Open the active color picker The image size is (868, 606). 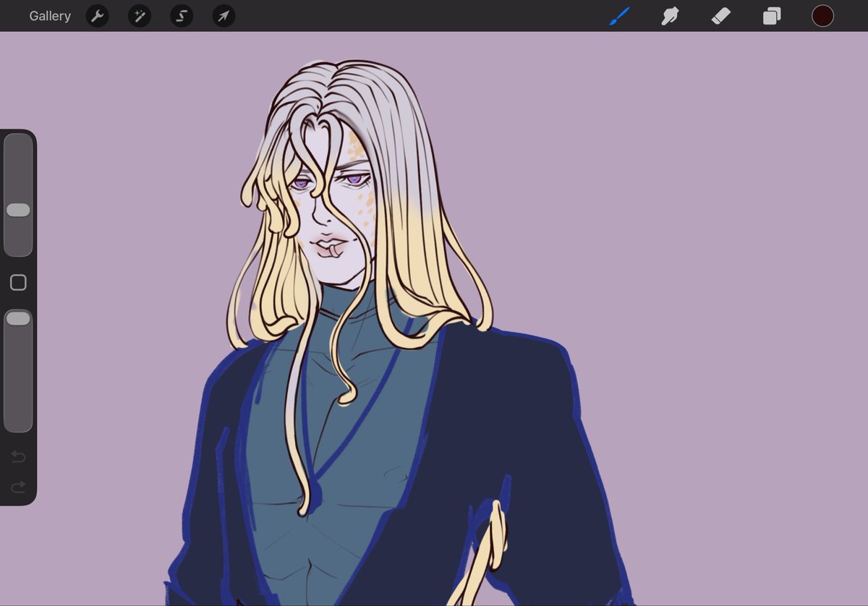point(822,16)
